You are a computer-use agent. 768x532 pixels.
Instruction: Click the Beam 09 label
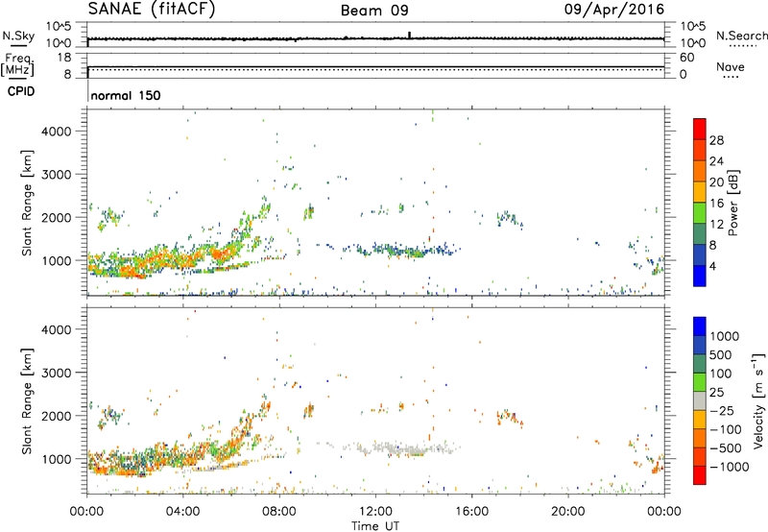tap(374, 11)
